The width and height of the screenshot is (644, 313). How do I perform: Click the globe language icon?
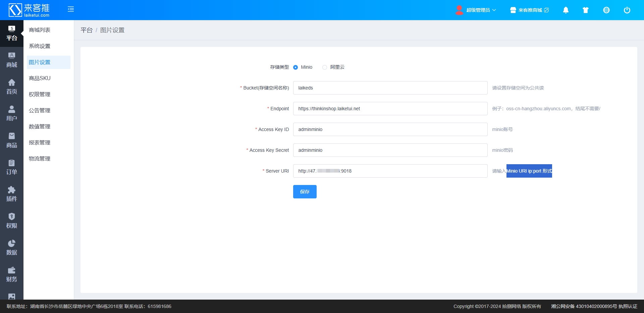606,10
